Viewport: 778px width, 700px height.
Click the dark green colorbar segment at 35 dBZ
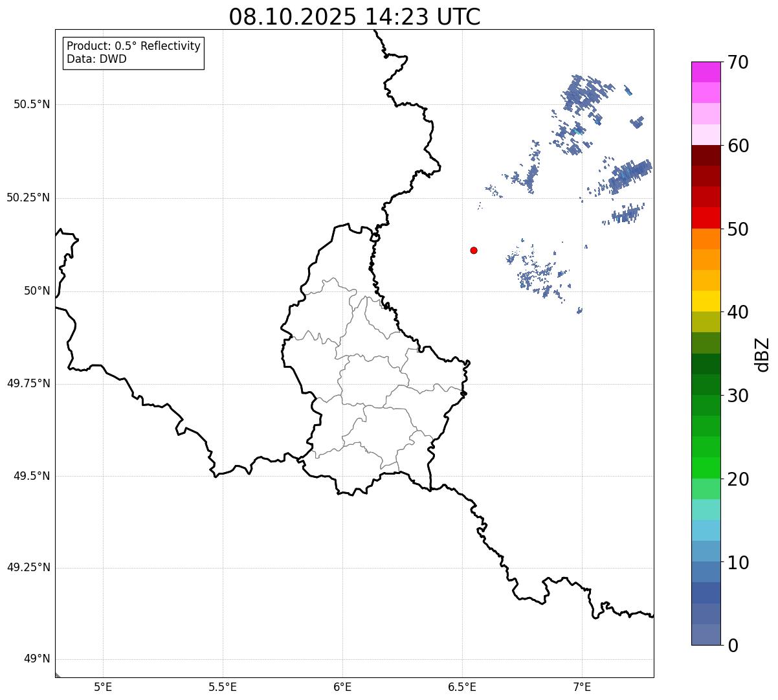tap(706, 364)
